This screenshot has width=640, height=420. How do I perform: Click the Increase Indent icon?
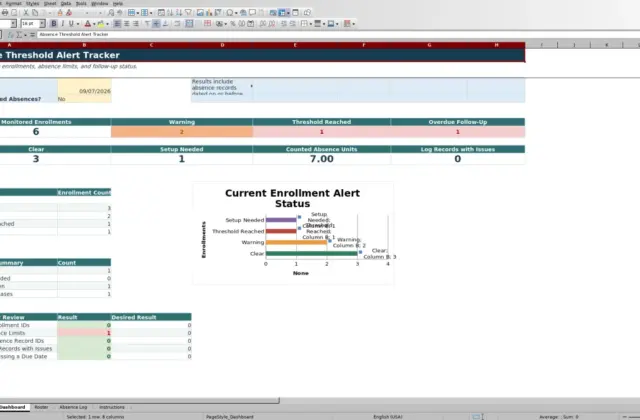284,24
